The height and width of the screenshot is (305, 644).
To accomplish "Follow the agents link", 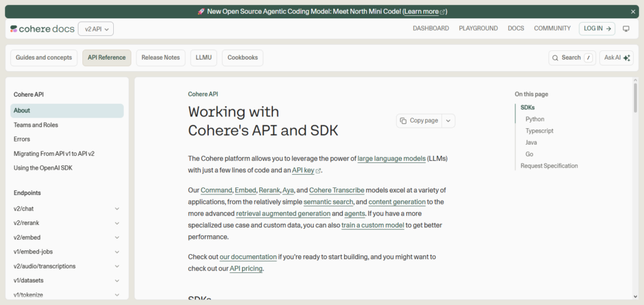I will [x=354, y=213].
